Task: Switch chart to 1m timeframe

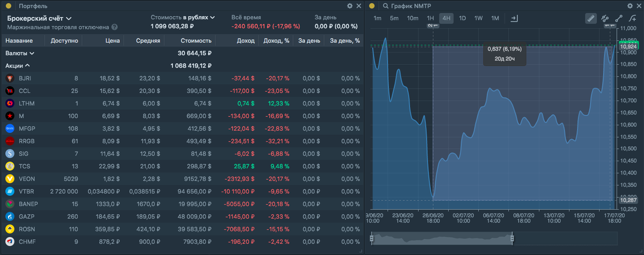Action: (x=378, y=18)
